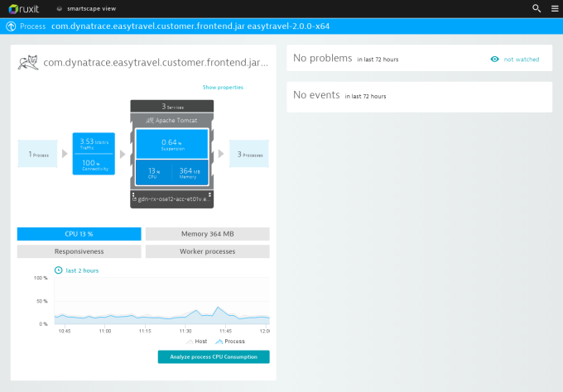Viewport: 563px width, 392px height.
Task: Click the No events panel heading
Action: click(316, 95)
